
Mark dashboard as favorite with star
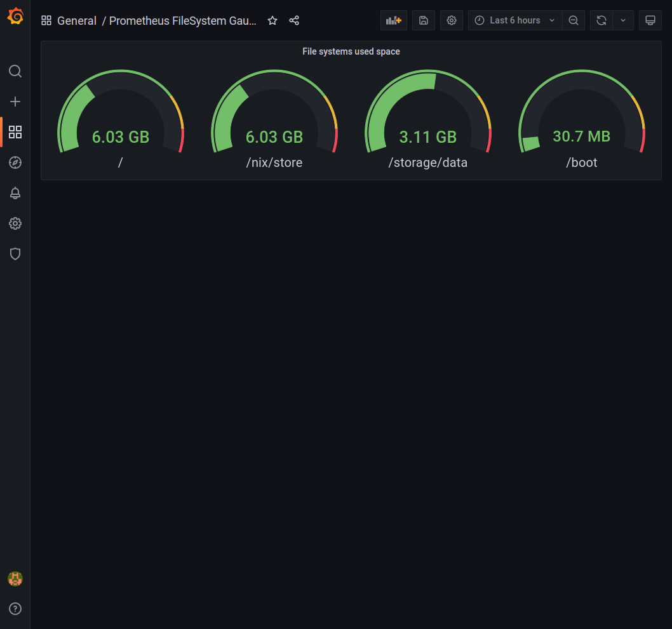point(272,20)
